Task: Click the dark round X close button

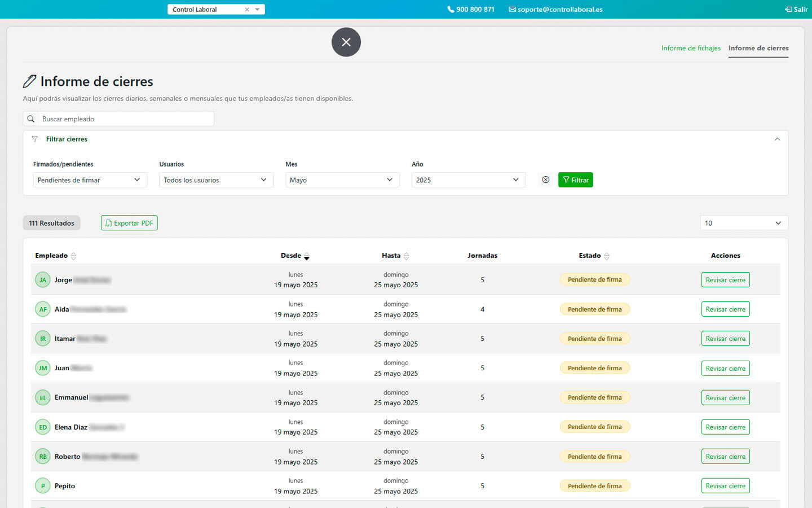Action: coord(346,42)
